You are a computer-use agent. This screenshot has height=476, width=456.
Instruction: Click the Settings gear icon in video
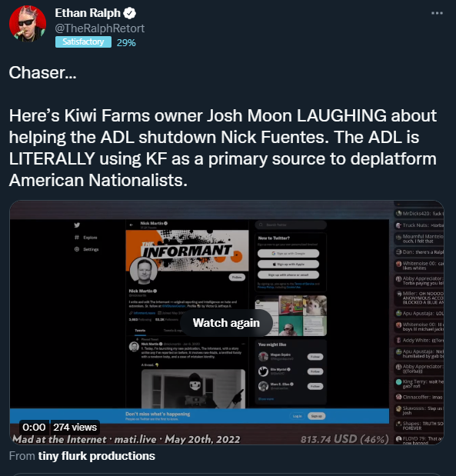point(77,249)
